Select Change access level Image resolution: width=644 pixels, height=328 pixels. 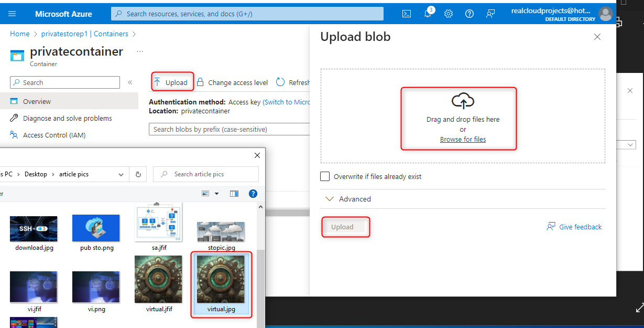(x=232, y=82)
